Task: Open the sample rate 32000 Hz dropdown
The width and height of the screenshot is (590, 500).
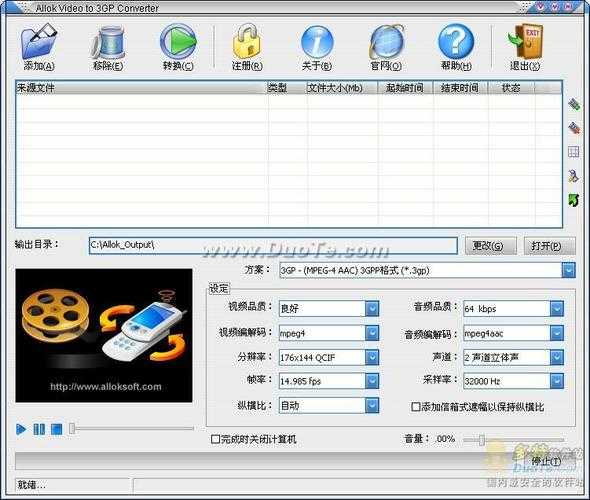Action: pyautogui.click(x=557, y=381)
